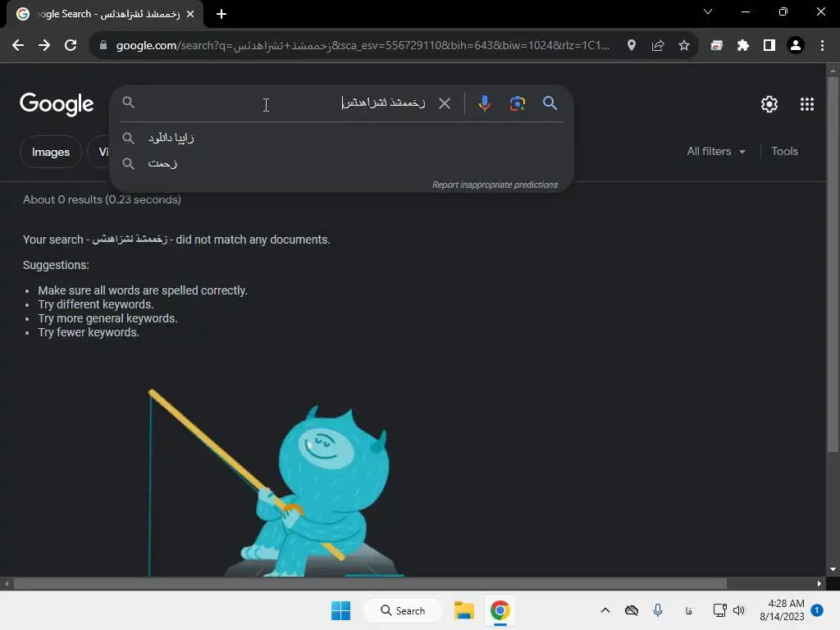
Task: Open the tab search chevron
Action: (x=708, y=11)
